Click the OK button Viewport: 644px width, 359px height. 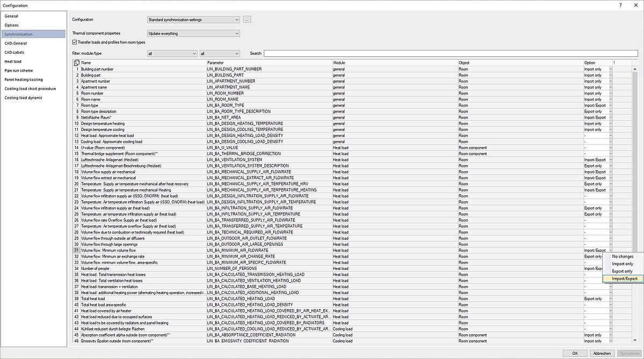tap(575, 353)
